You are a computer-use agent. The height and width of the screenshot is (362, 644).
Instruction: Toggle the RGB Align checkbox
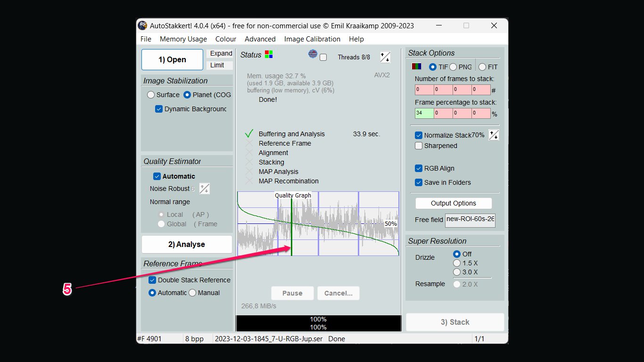click(x=419, y=168)
